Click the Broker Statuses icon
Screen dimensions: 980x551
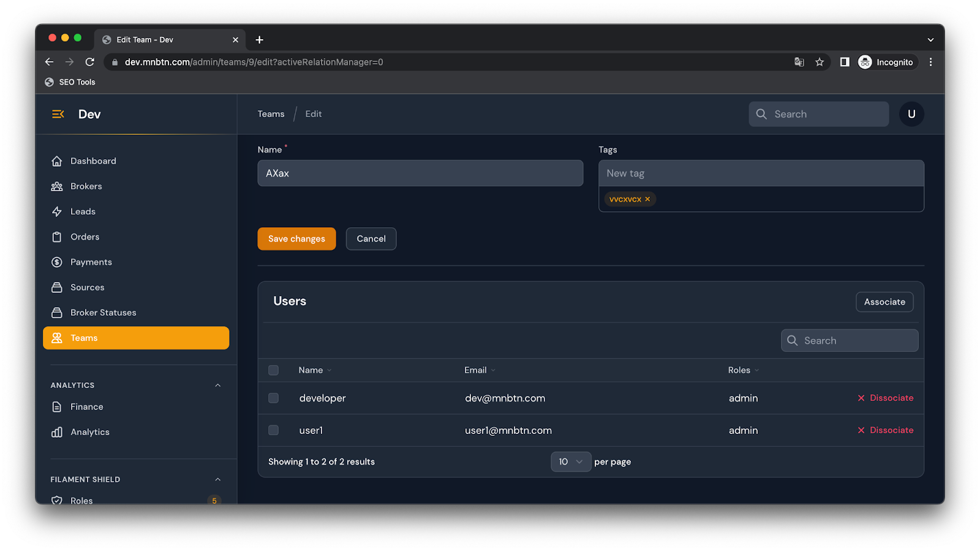[x=57, y=313]
